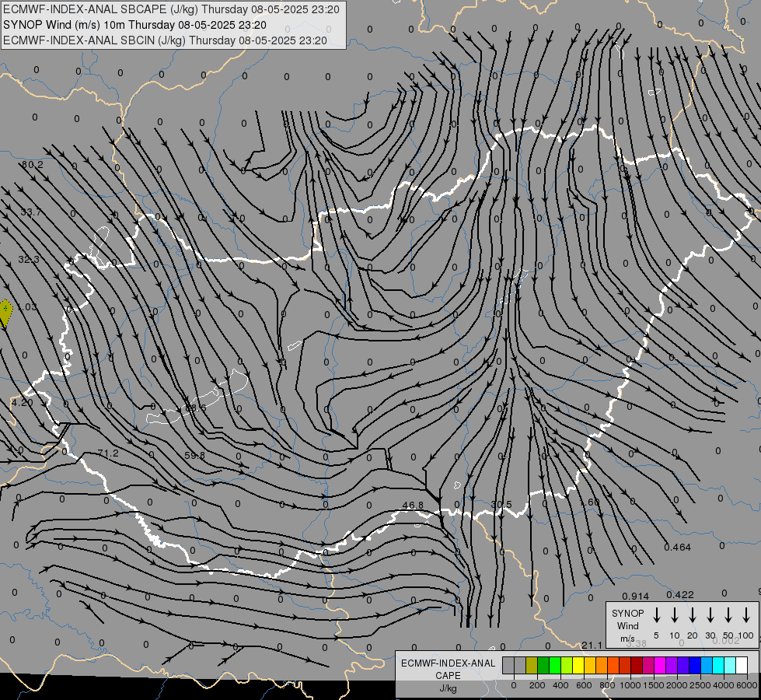Pick the bright magenta swatch right of the 1500 tick
Image resolution: width=761 pixels, height=700 pixels.
[660, 665]
